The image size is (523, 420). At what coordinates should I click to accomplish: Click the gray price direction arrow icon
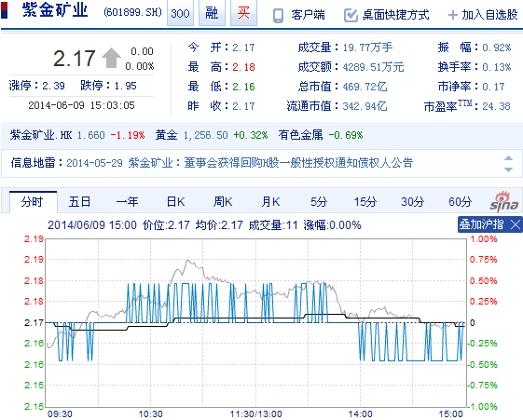click(x=111, y=58)
